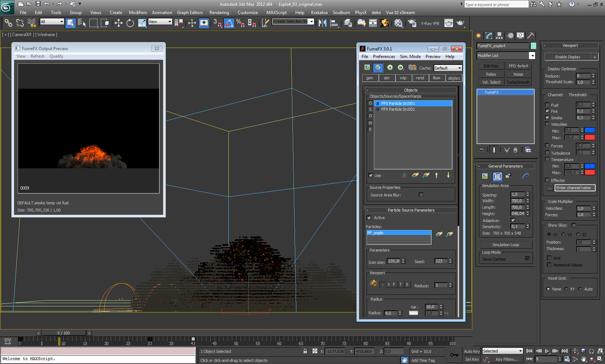Select the Angle Snap toggle icon

pos(228,22)
